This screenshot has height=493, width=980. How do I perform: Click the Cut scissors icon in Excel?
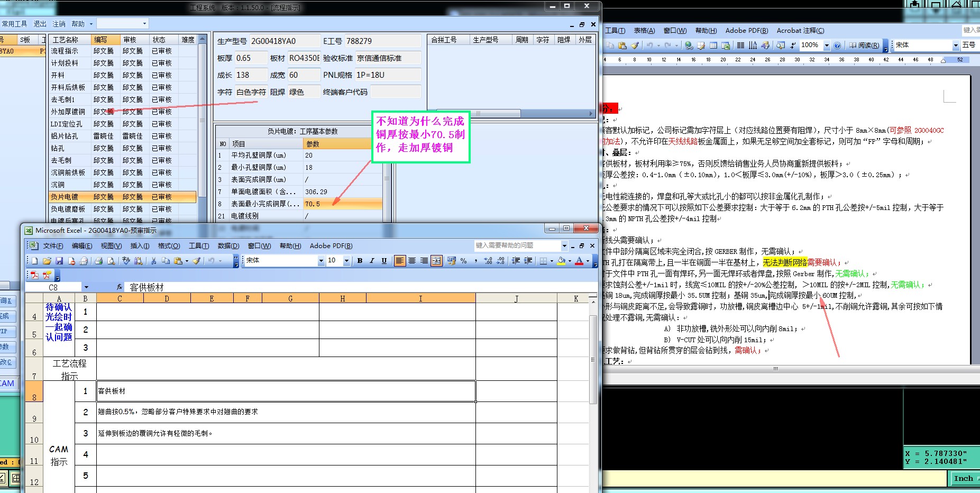153,261
